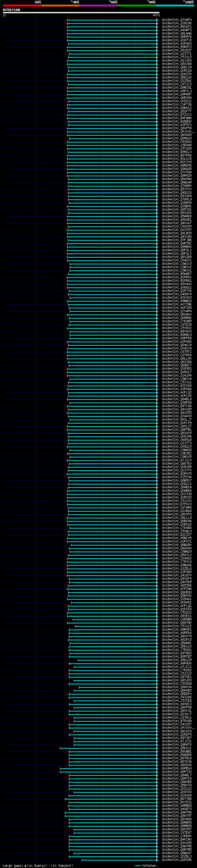Select label UniRef100_C9E2R2
Screen dimensions: 197x868
point(177,454)
